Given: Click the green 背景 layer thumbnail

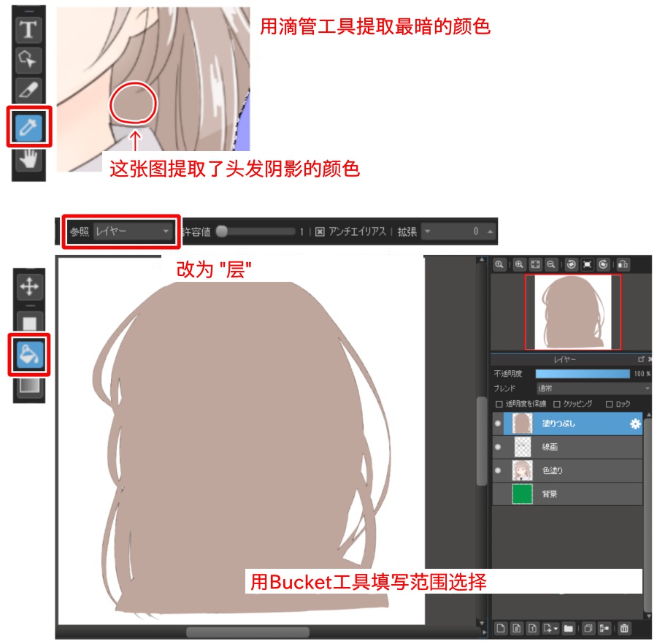Looking at the screenshot, I should pyautogui.click(x=523, y=494).
